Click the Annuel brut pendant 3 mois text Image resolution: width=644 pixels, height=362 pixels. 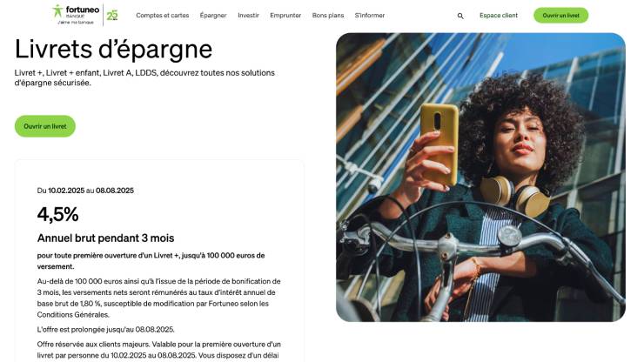click(x=105, y=238)
